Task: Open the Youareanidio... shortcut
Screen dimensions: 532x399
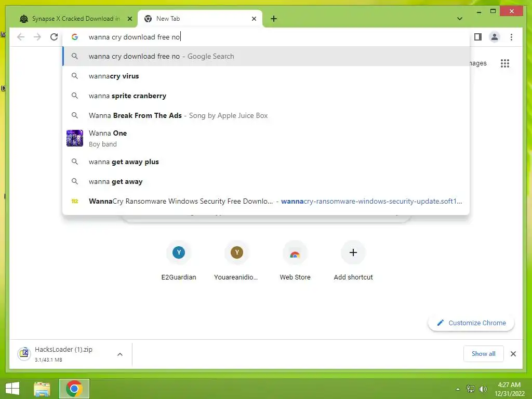Action: 236,261
